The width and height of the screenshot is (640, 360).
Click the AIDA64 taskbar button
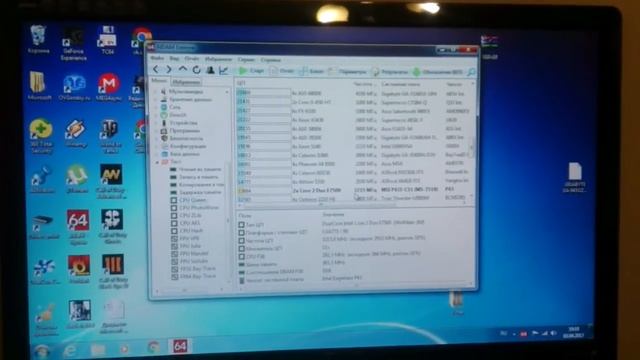180,346
